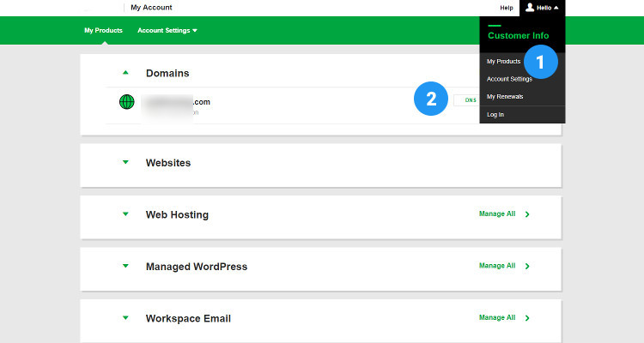
Task: Click the DNS button for the domain
Action: pos(467,100)
